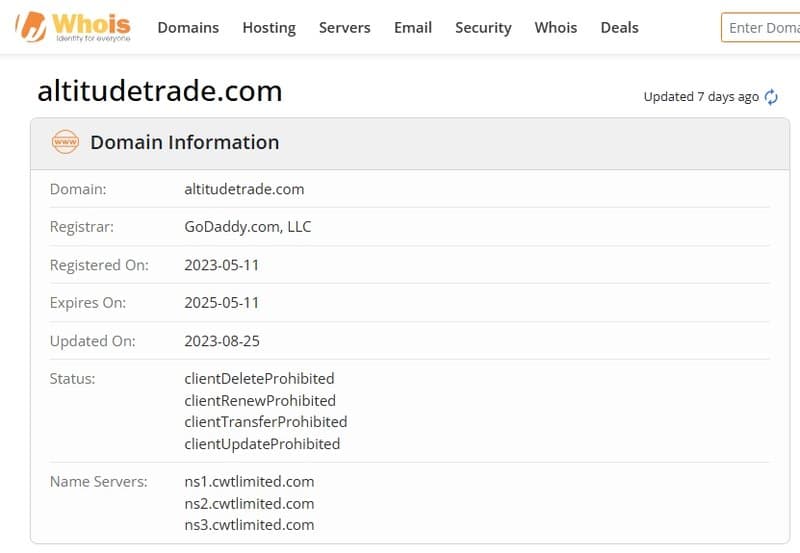Open the Security menu item

483,28
